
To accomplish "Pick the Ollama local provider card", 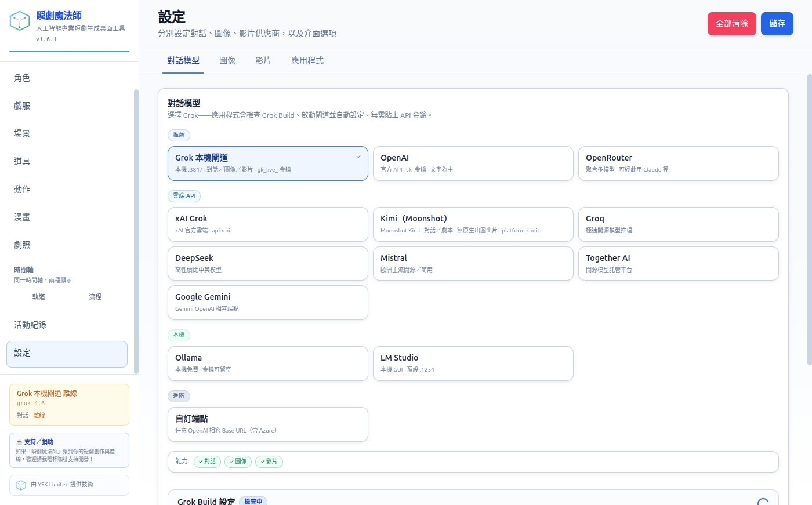I will coord(268,364).
